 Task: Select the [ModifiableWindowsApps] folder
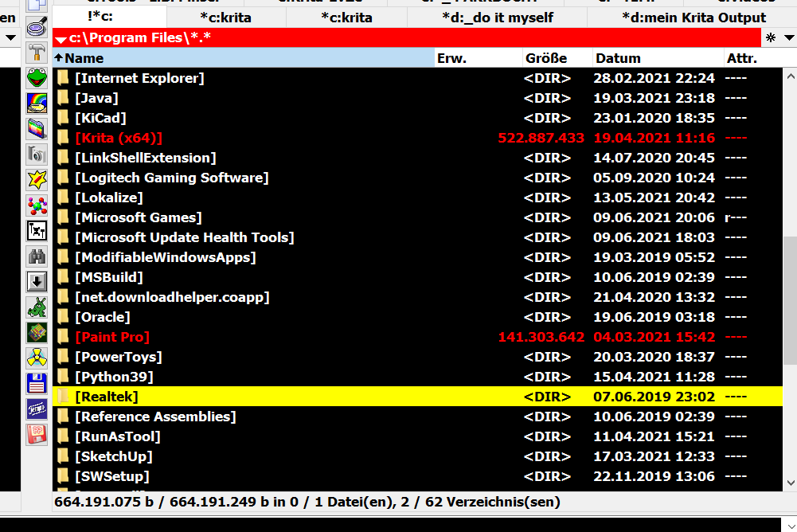coord(417,257)
